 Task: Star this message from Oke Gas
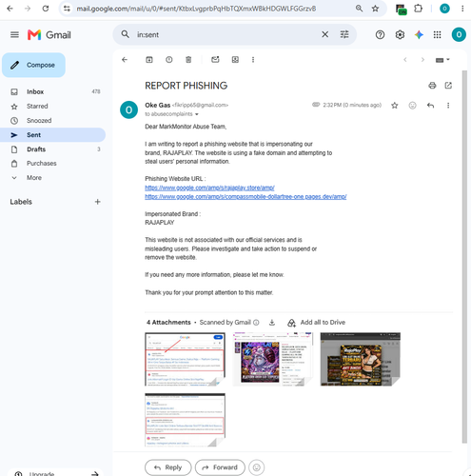click(395, 106)
